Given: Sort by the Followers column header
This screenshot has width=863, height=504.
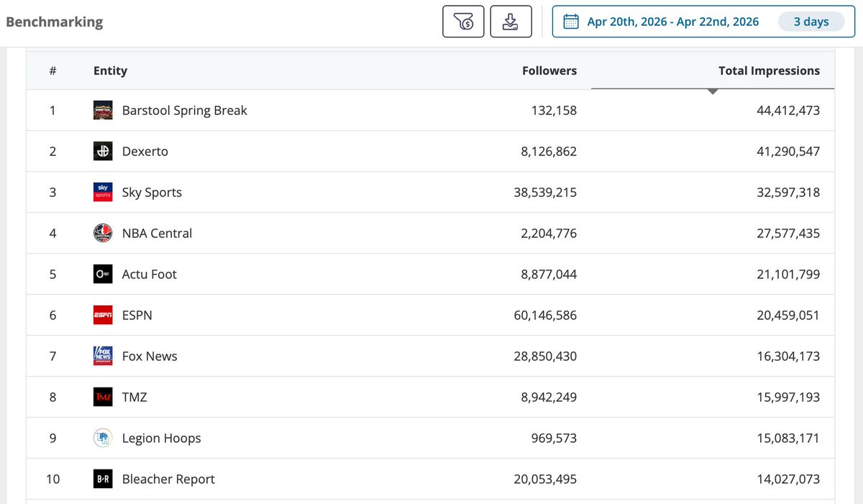Looking at the screenshot, I should 549,70.
